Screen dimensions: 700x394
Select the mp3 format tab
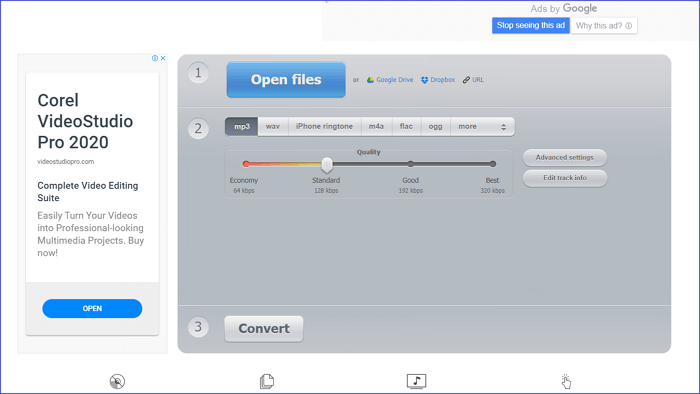tap(242, 127)
